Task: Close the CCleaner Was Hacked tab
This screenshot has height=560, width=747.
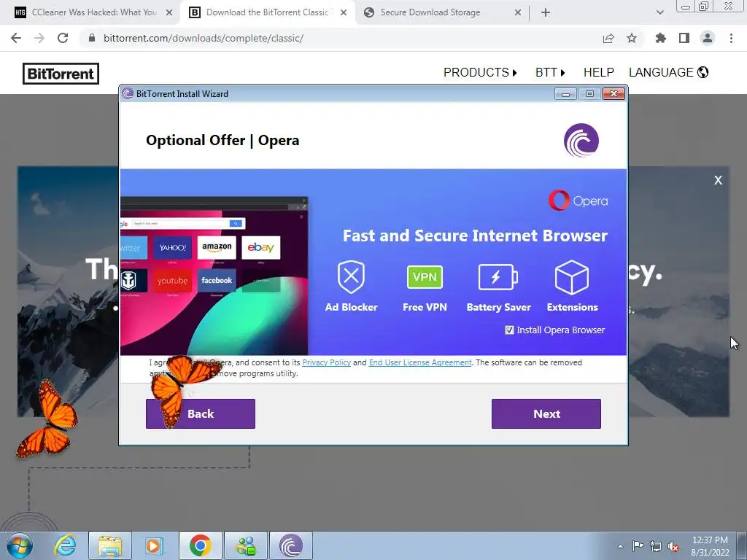Action: pos(169,13)
